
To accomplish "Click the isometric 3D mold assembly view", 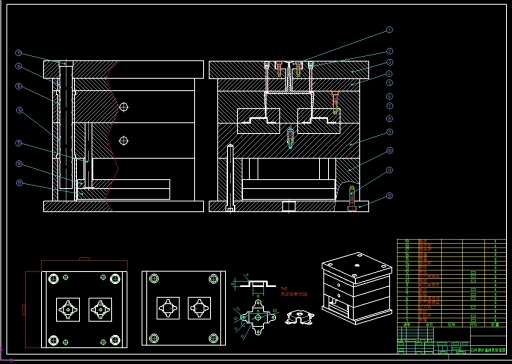I will click(x=357, y=288).
